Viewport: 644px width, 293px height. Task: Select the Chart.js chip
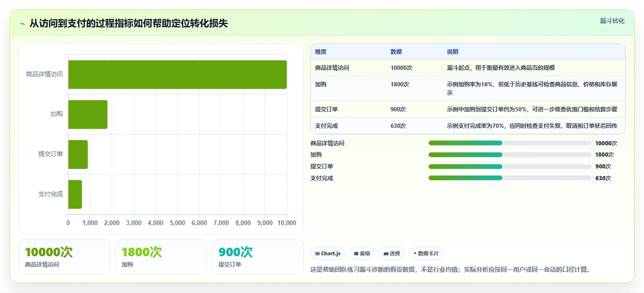coord(328,253)
